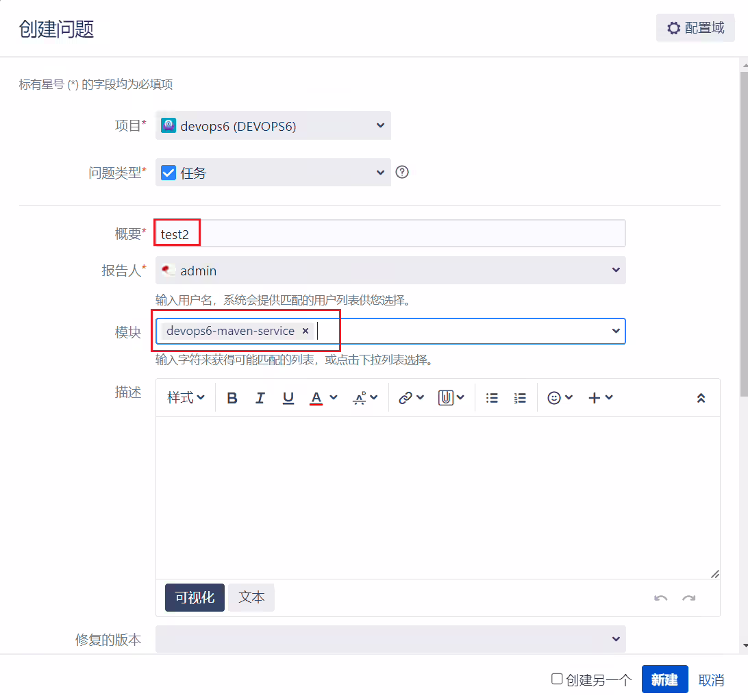Image resolution: width=748 pixels, height=700 pixels.
Task: Open the attachment insert icon
Action: (445, 398)
